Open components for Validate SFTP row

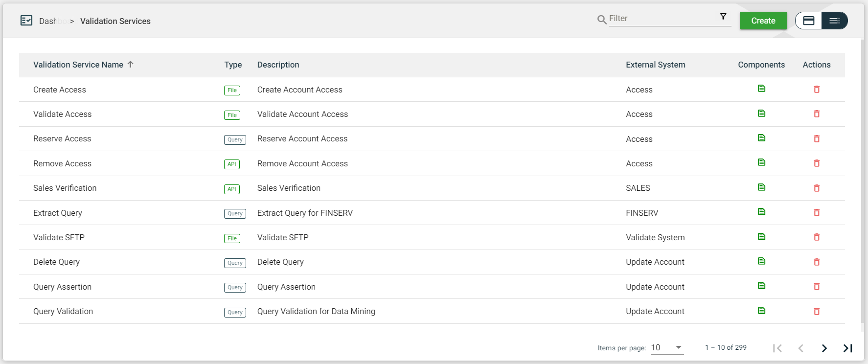tap(761, 237)
